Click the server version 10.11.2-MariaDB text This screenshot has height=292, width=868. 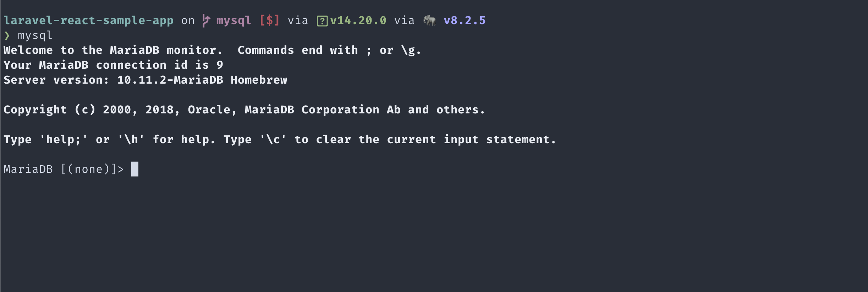click(170, 80)
